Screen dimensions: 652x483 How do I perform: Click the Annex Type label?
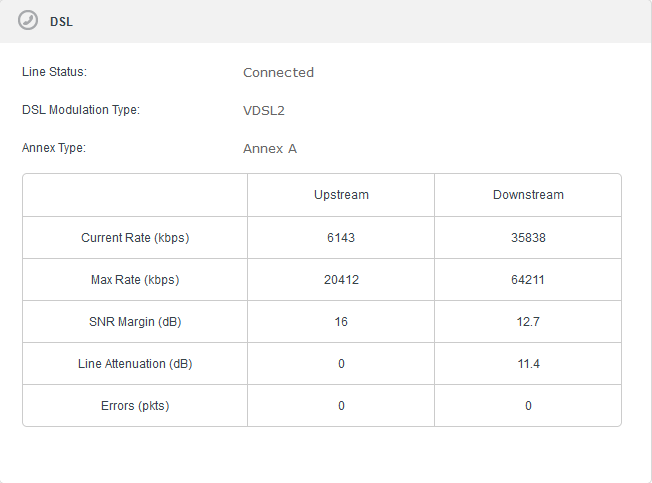(x=54, y=148)
